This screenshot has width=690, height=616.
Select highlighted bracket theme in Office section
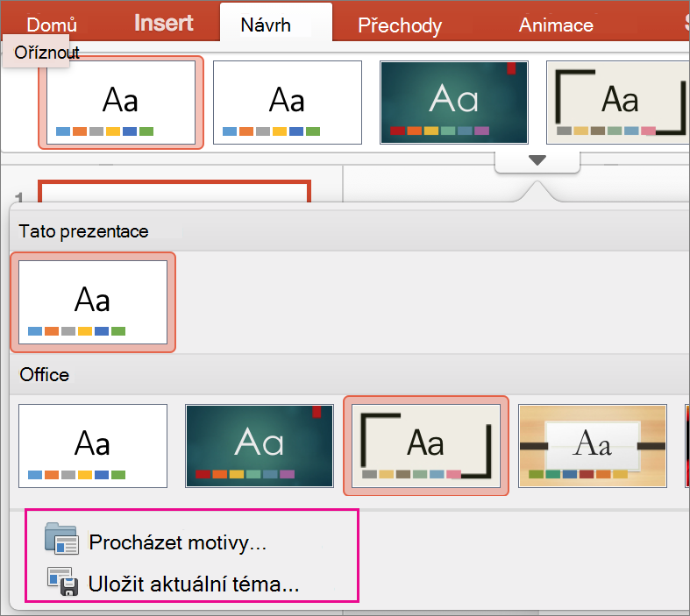[x=426, y=446]
